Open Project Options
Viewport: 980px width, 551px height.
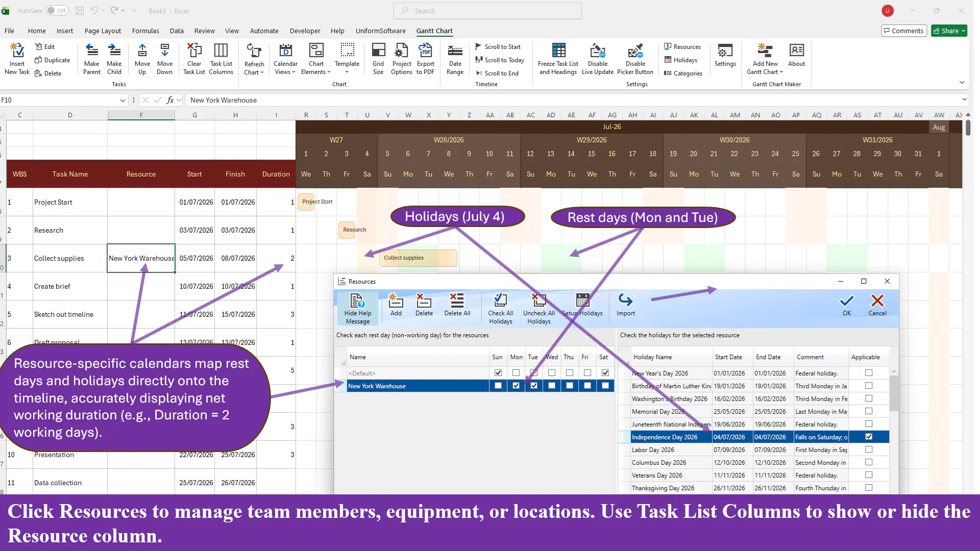pos(402,59)
